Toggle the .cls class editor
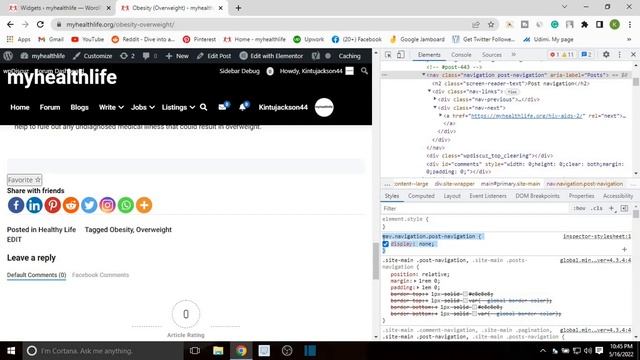 pos(597,208)
